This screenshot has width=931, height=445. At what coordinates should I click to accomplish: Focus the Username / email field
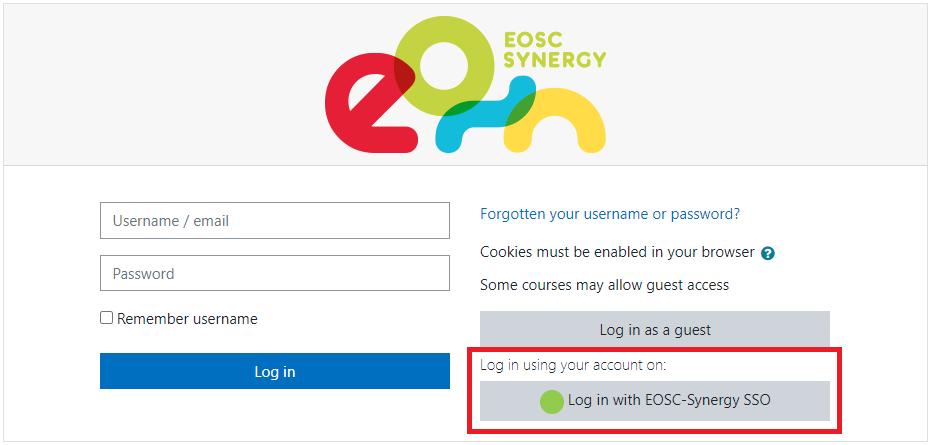click(x=275, y=220)
